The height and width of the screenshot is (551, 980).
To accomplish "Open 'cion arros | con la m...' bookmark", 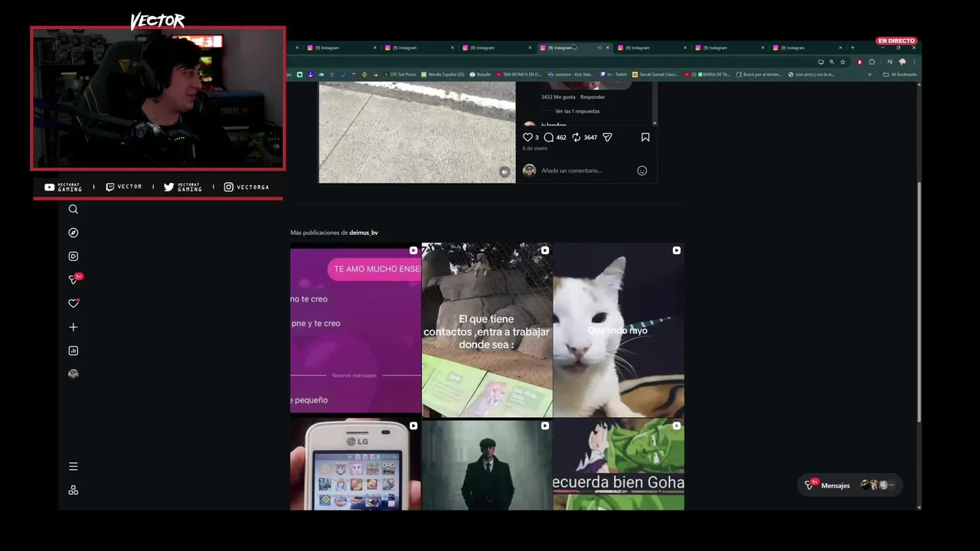I will [x=812, y=74].
